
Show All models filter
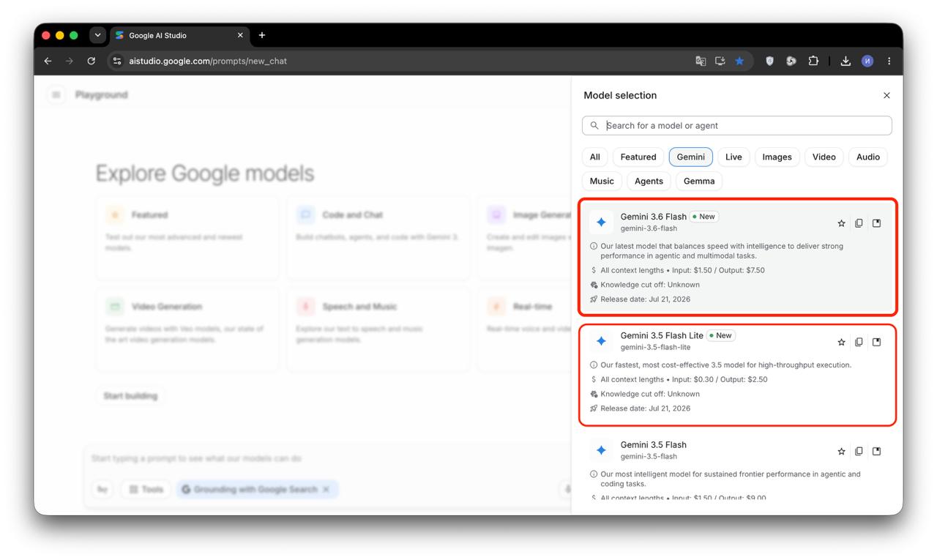coord(595,157)
